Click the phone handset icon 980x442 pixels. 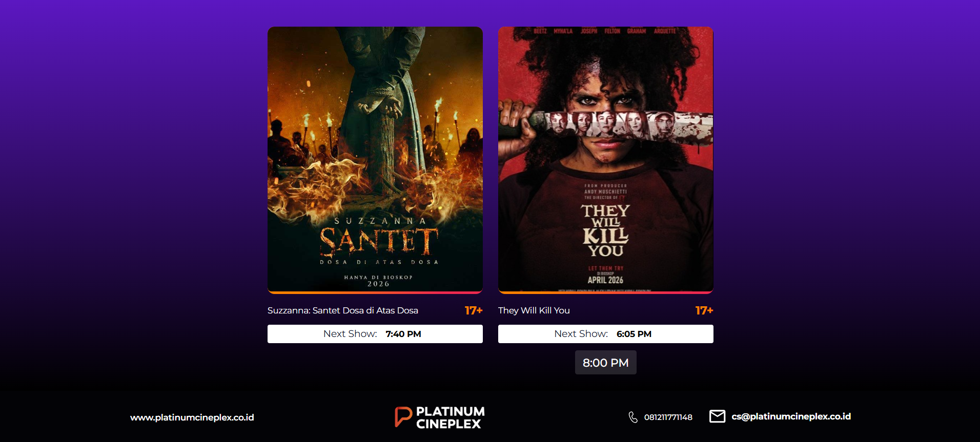633,417
